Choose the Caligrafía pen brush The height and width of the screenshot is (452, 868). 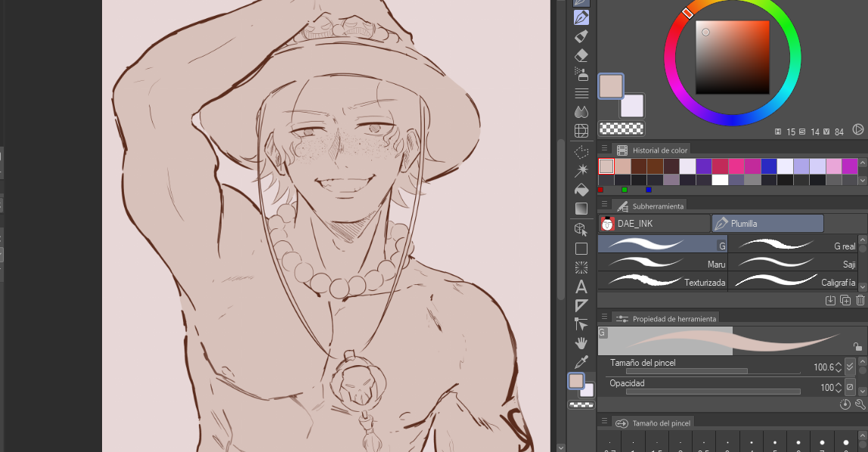coord(792,281)
